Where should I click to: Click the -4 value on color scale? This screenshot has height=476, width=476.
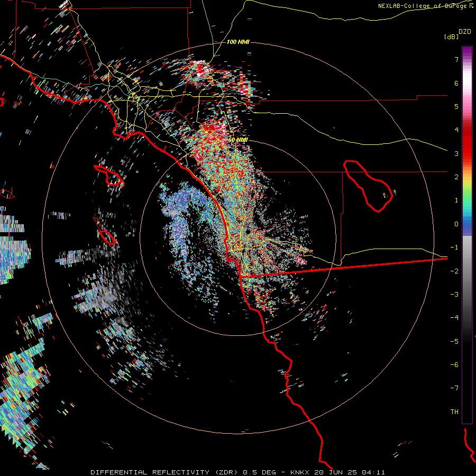pyautogui.click(x=454, y=318)
